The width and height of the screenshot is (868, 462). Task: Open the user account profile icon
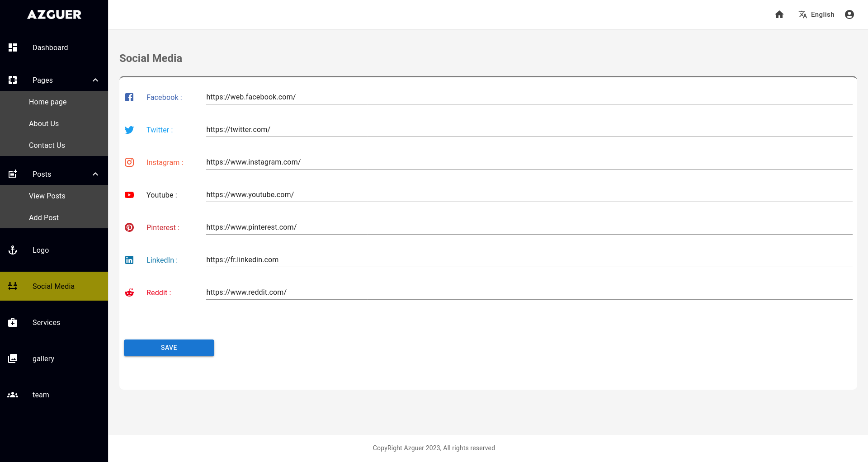(x=849, y=14)
